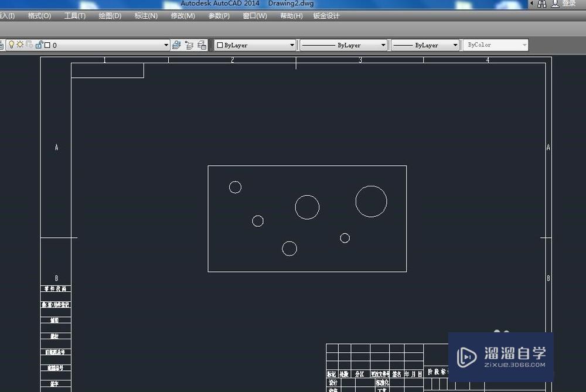Open the 参数(P) menu
The width and height of the screenshot is (586, 392).
point(219,16)
